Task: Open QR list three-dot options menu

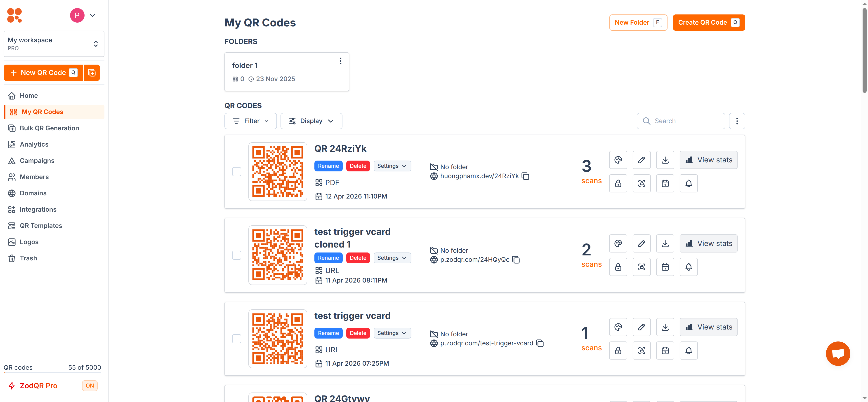Action: [x=737, y=121]
